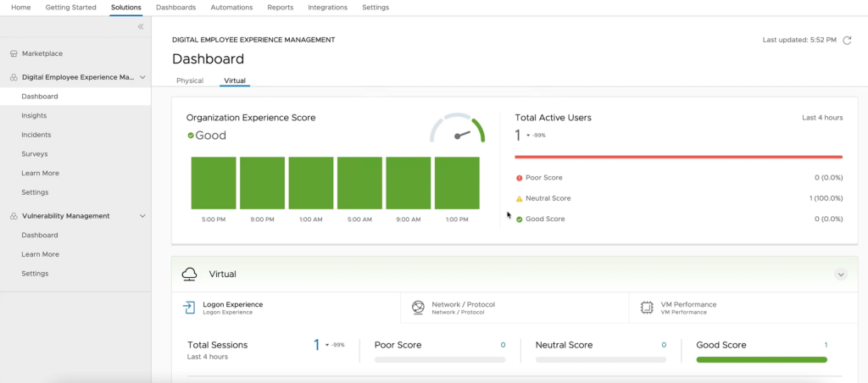Click the yellow Neutral Score warning icon
868x383 pixels.
pos(520,198)
